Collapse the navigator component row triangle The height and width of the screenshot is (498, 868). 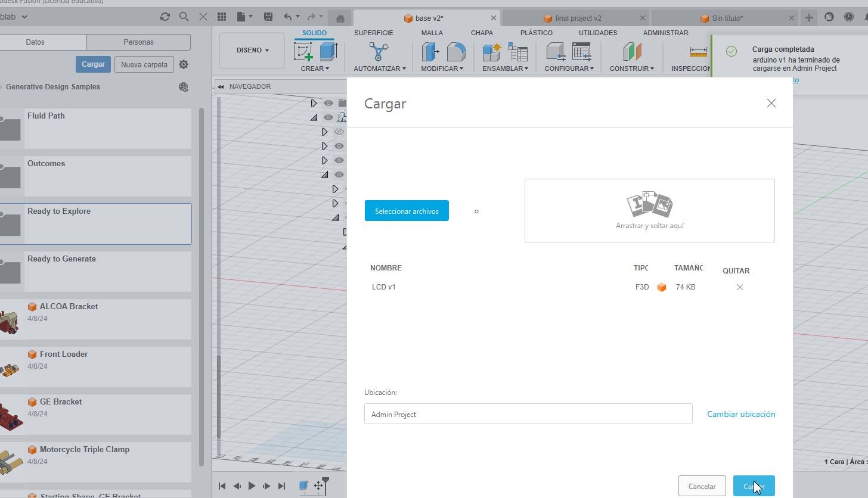(314, 117)
